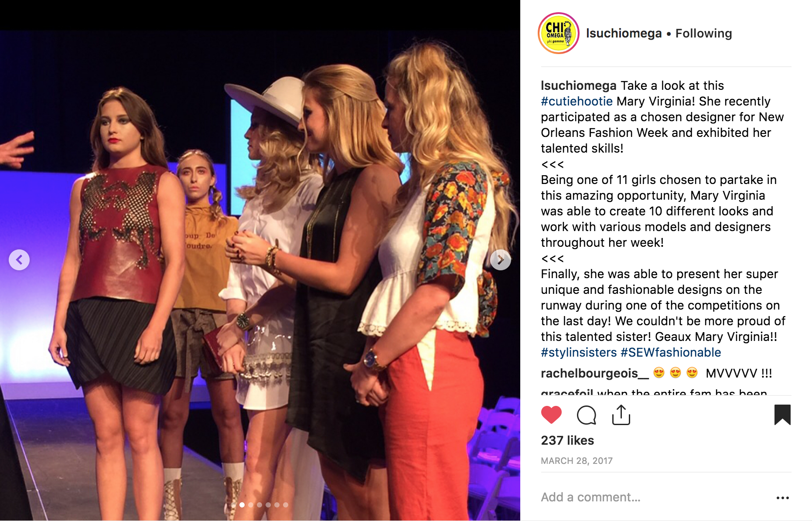812x521 pixels.
Task: Click the lsuchiomega username in header
Action: (x=624, y=33)
